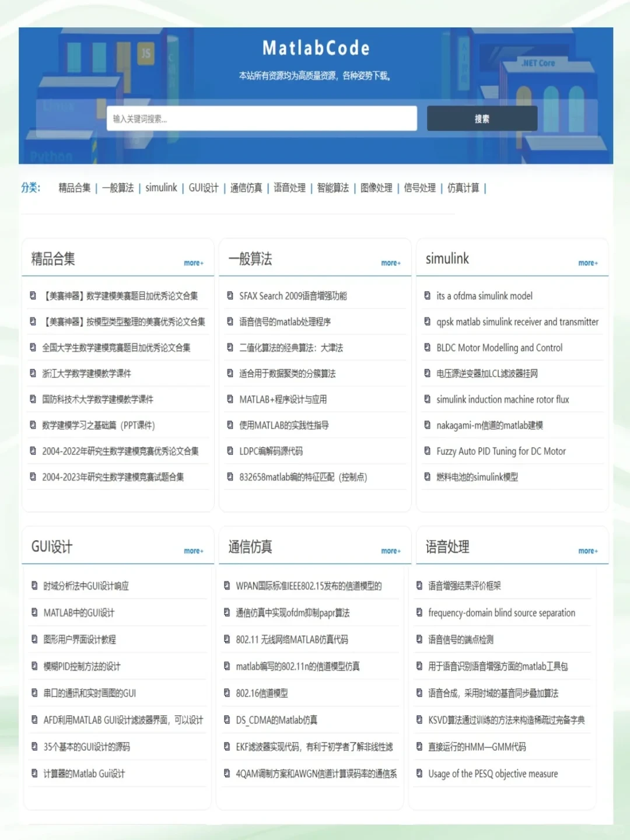The height and width of the screenshot is (840, 630).
Task: Open the link Fuzzy Auto PID Tuning for DC Motor
Action: 501,451
